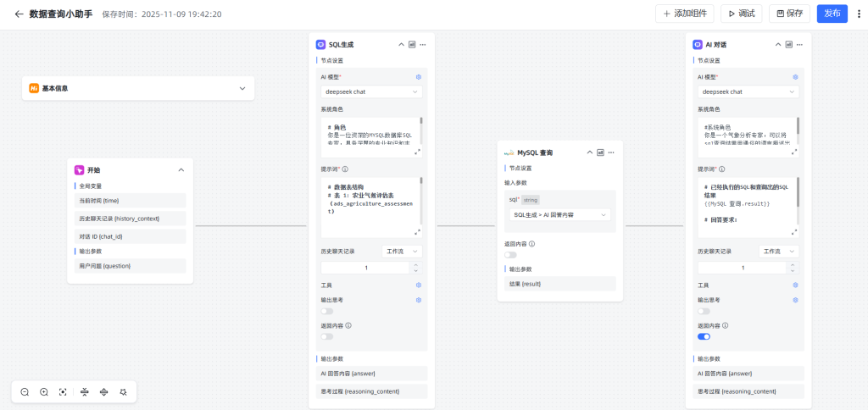
Task: Open AI 模型 settings gear in AI 对话
Action: pos(795,77)
